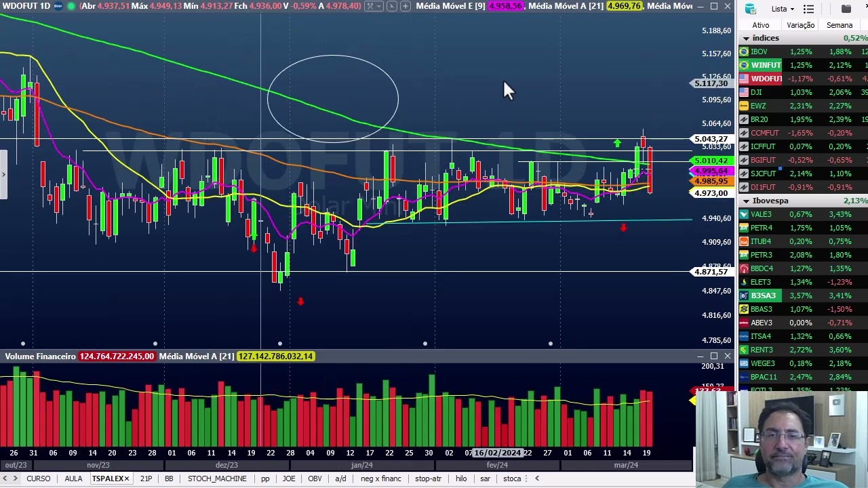
Task: Click the left-right arrows icon in chart header
Action: coord(391,6)
